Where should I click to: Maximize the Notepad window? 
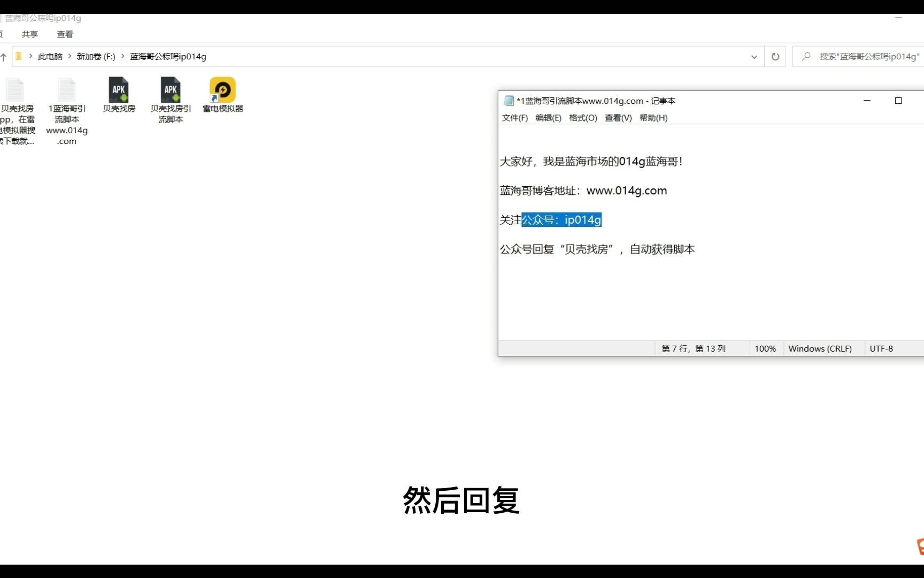(x=898, y=101)
